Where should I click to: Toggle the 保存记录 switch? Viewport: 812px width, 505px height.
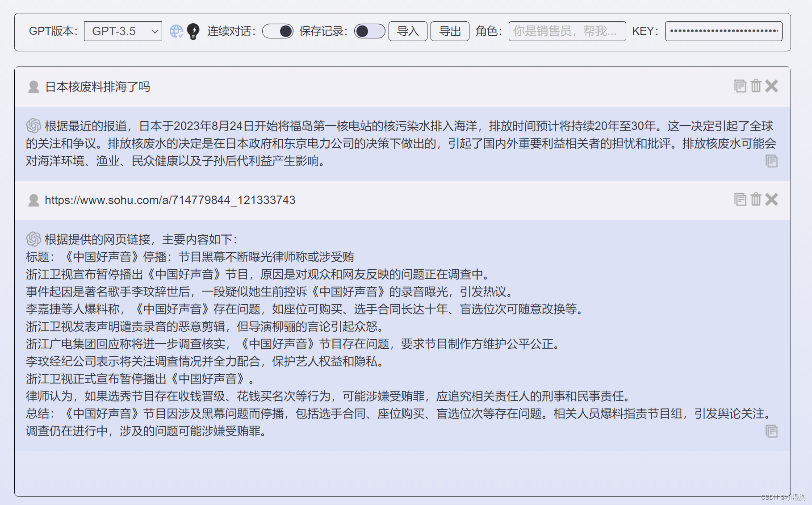[x=369, y=31]
